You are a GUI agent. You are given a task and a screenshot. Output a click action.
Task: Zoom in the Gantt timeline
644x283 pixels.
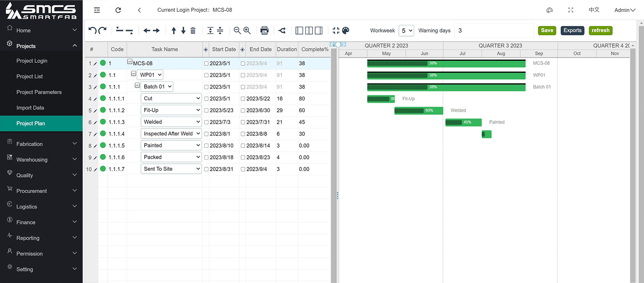coord(247,31)
